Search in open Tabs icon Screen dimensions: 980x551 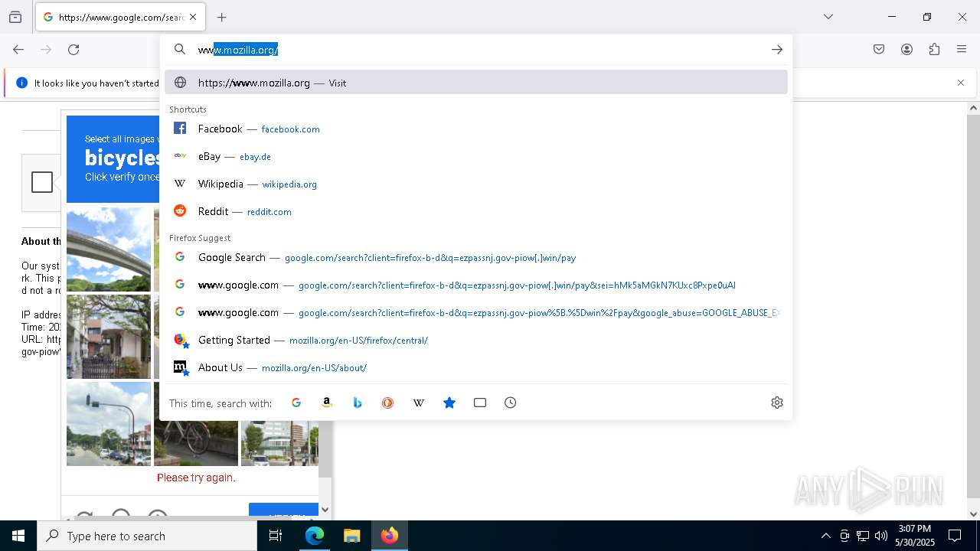[480, 403]
